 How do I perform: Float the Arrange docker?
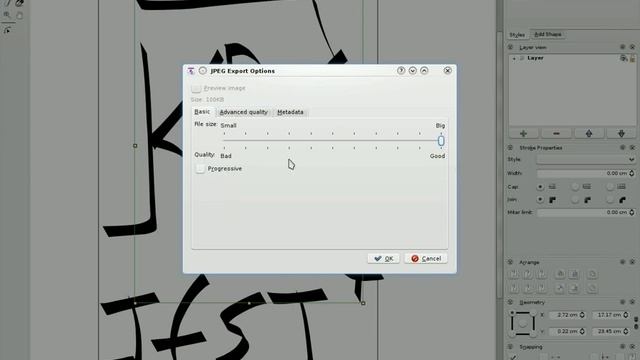pos(622,262)
